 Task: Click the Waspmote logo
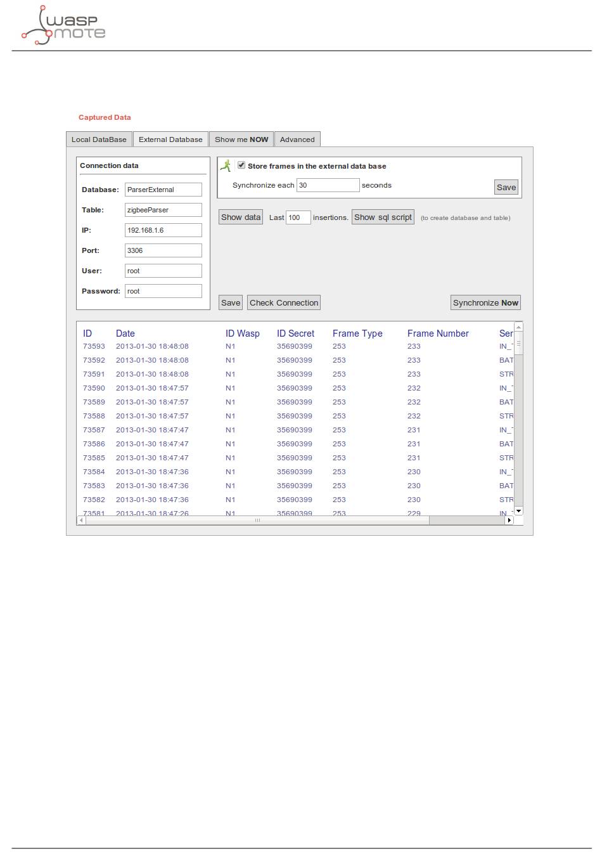pyautogui.click(x=63, y=26)
